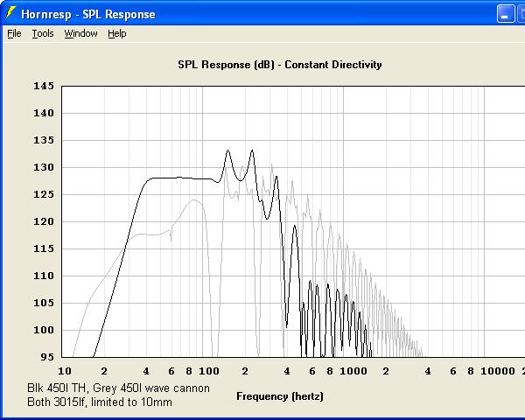Open the Window menu
Viewport: 525px width, 420px height.
click(x=80, y=33)
